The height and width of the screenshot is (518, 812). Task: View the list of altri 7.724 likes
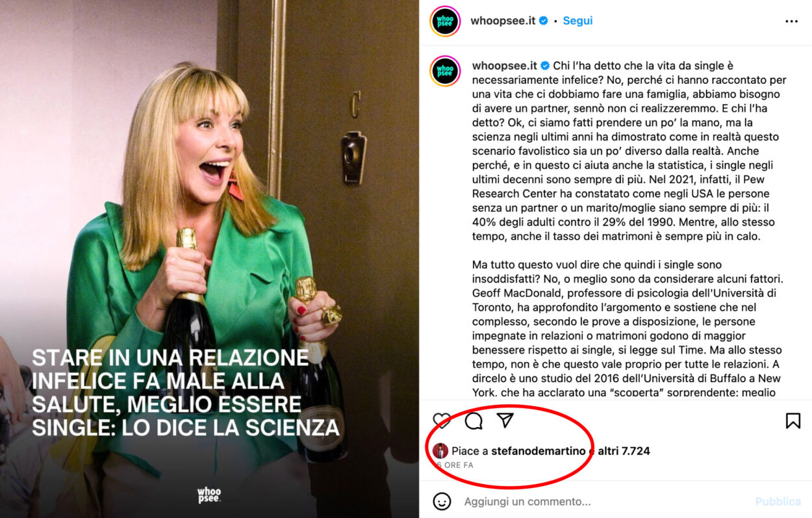(624, 451)
